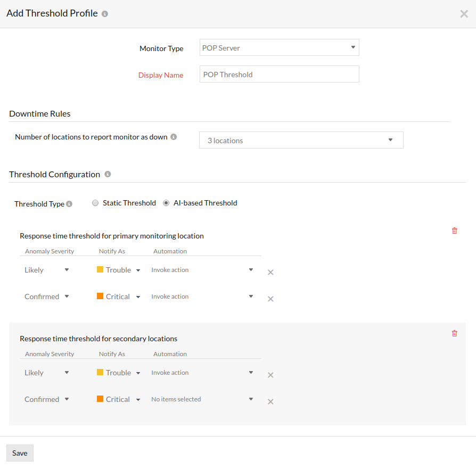476x469 pixels.
Task: Remove the Confirmed row in primary location
Action: (x=270, y=299)
